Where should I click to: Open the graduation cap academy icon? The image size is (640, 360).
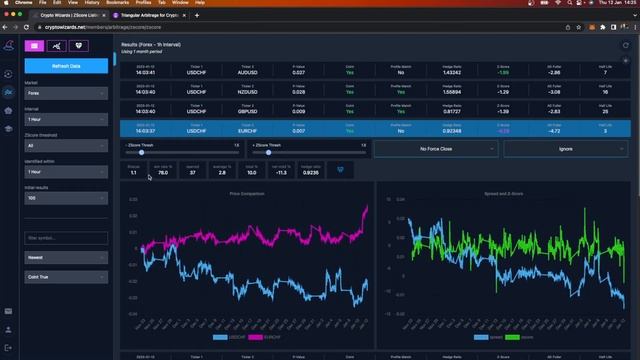[8, 129]
